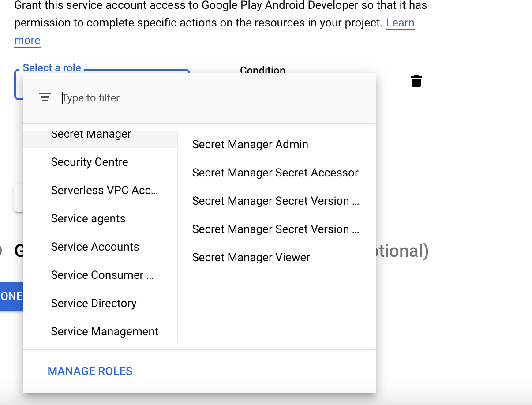Open the Learn more link
This screenshot has height=405, width=532.
point(400,23)
